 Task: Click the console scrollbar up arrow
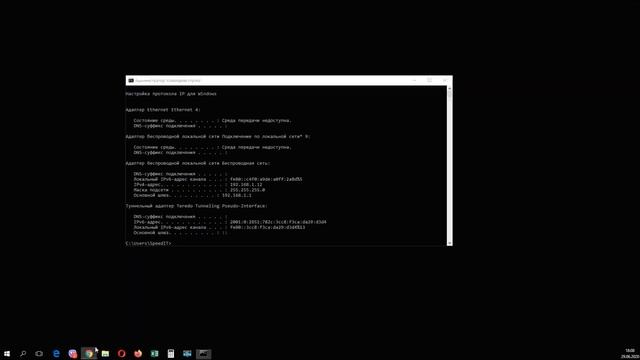449,88
